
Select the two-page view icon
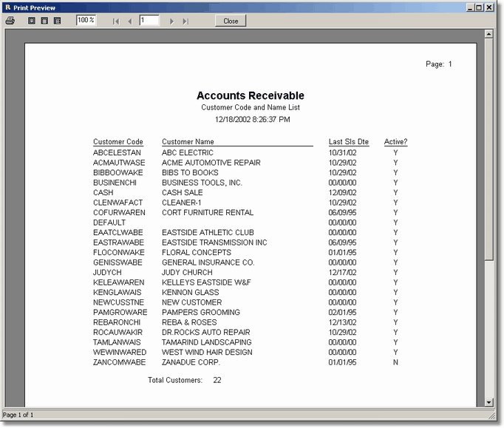[x=44, y=21]
